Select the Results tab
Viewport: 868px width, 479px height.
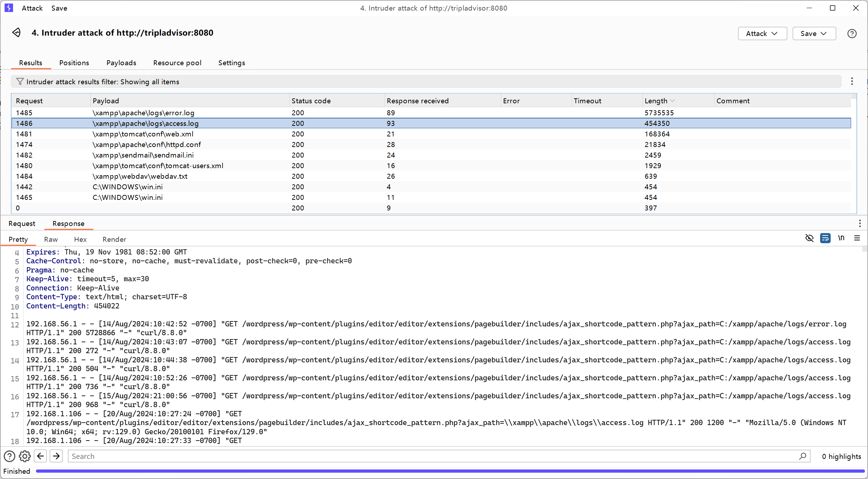[x=31, y=63]
